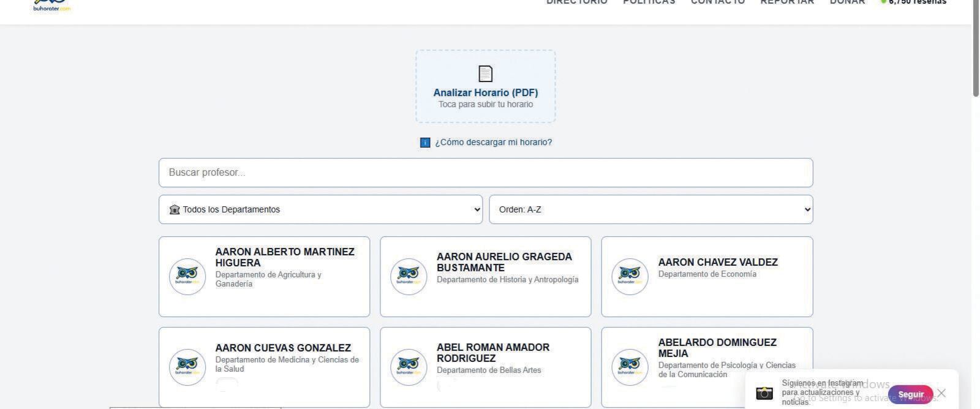This screenshot has width=980, height=409.
Task: Click owl avatar of Aaron Aurelio Grageda Bustamante
Action: [409, 277]
